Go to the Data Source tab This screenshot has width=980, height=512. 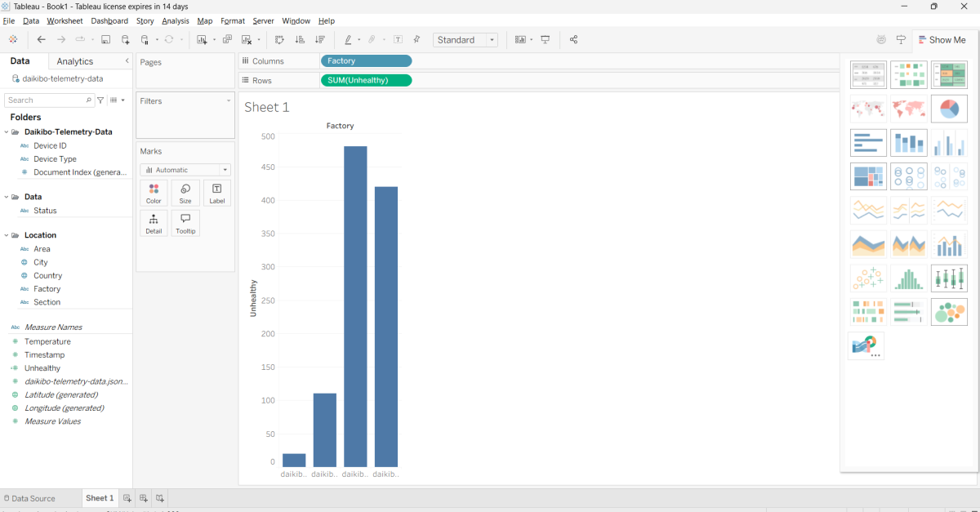tap(31, 498)
